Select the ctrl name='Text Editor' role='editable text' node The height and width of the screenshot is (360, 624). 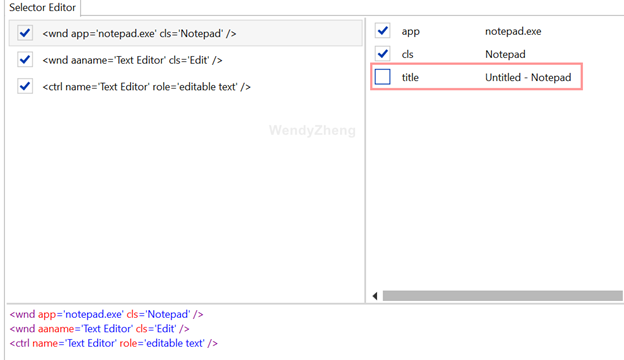coord(146,87)
